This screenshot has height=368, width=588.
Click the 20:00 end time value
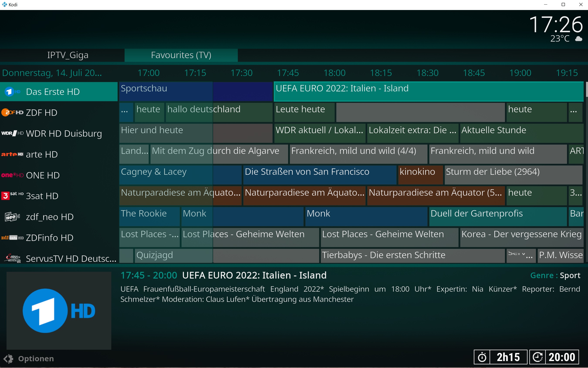[562, 357]
